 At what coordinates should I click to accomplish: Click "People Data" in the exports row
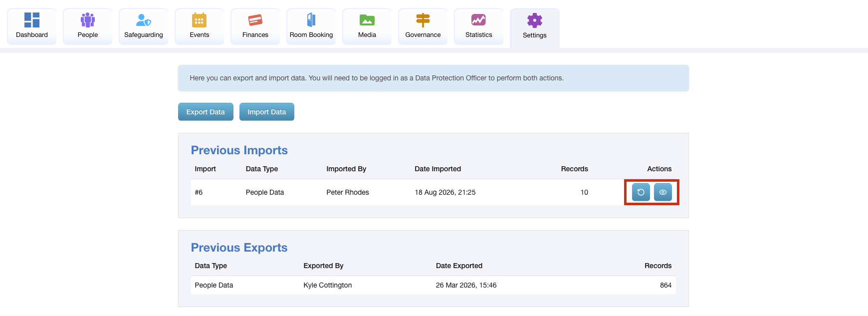[214, 285]
